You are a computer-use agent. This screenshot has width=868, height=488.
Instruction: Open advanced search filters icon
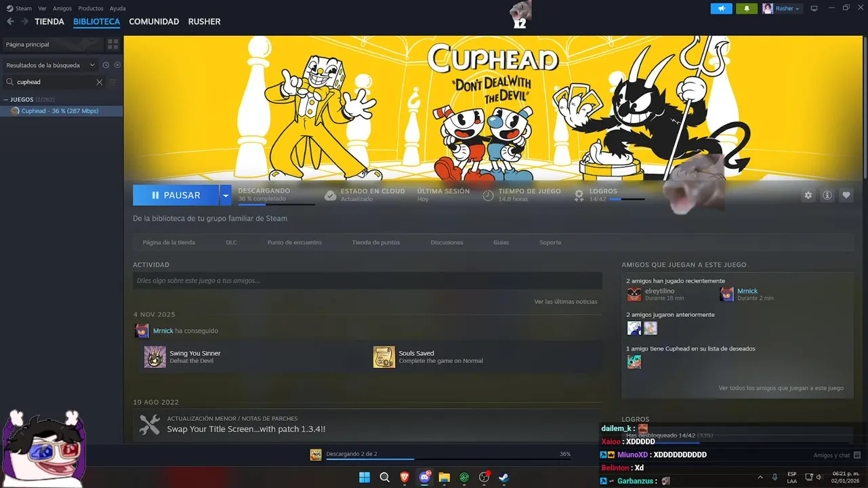(113, 82)
